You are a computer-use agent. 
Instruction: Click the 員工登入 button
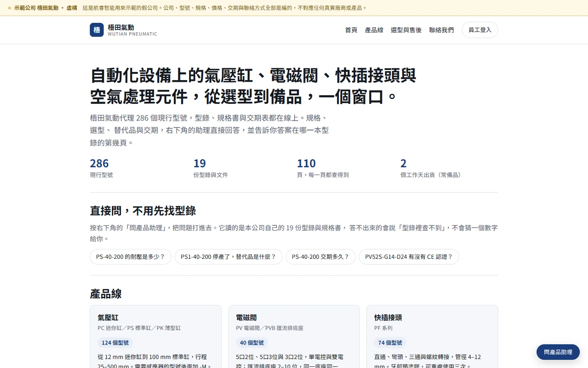pos(480,30)
